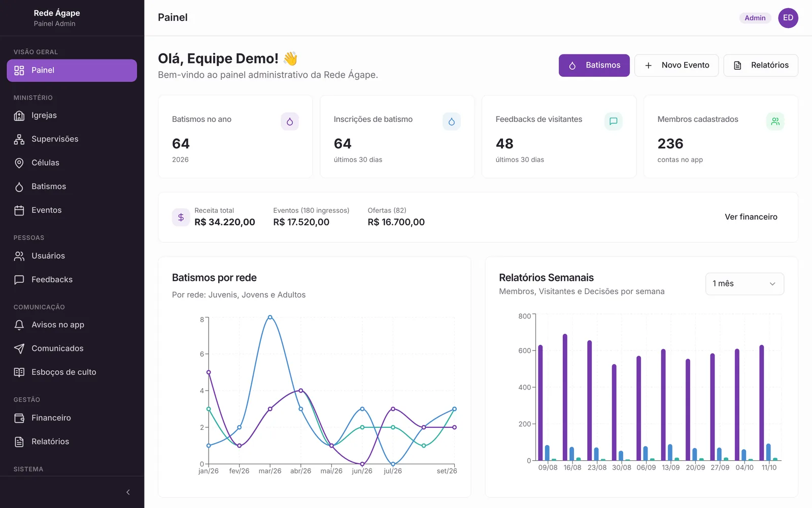Screen dimensions: 812x508
Task: Click the Financeiro wallet icon
Action: pyautogui.click(x=19, y=418)
